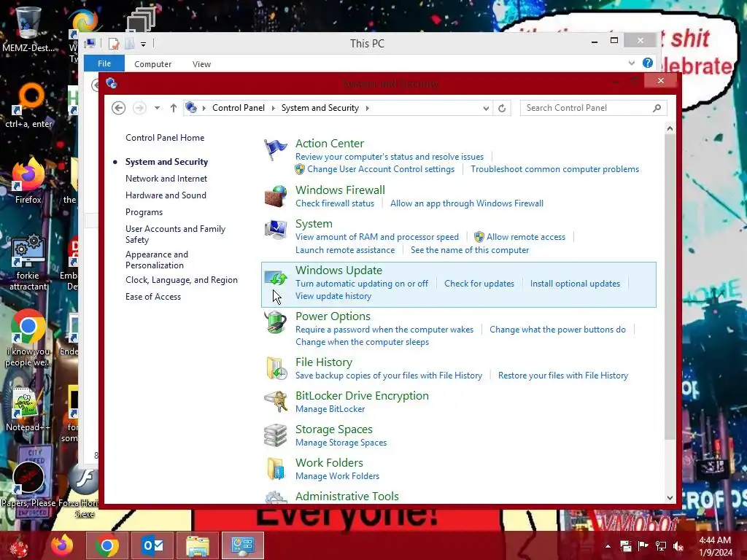This screenshot has width=747, height=560.
Task: Open the Administrative Tools heading
Action: [347, 496]
